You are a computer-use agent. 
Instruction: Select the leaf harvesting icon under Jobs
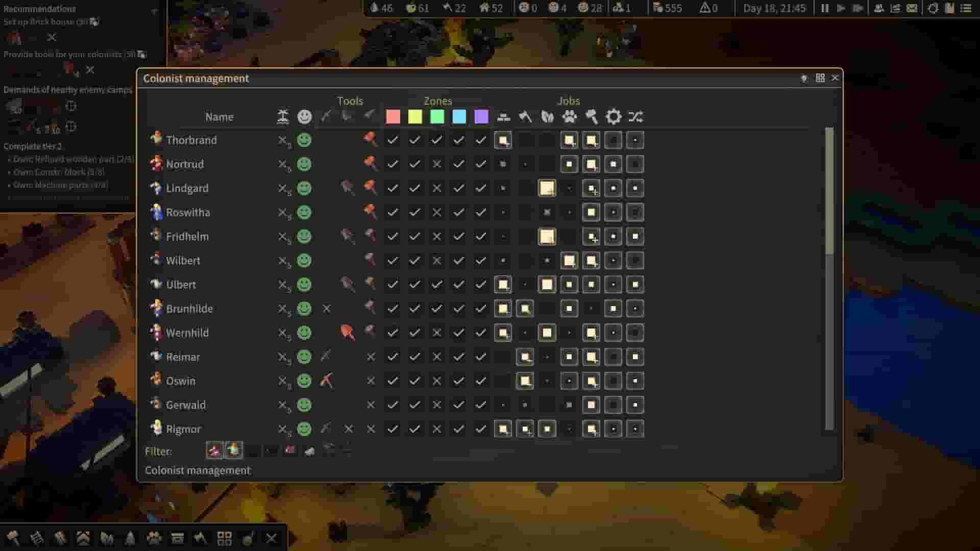click(547, 117)
